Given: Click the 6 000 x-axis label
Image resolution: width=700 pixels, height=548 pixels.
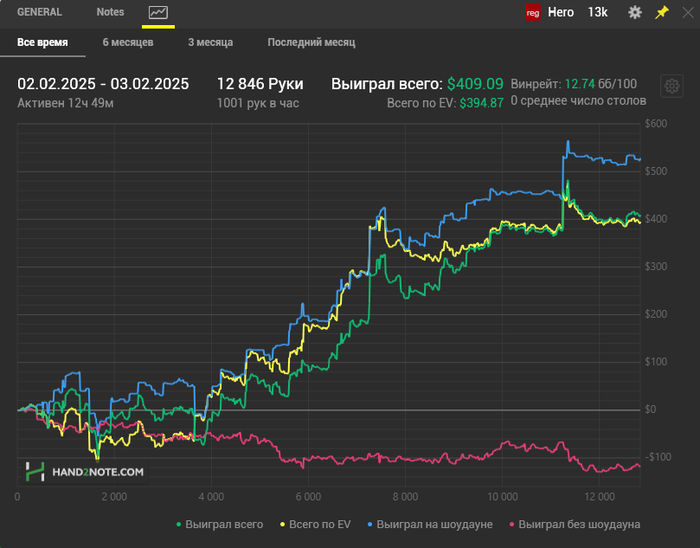Looking at the screenshot, I should 308,497.
